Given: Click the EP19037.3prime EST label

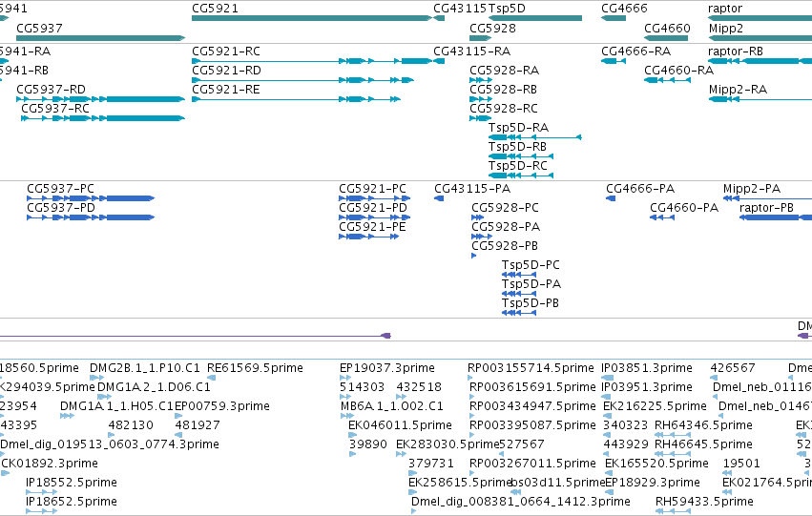Looking at the screenshot, I should [x=386, y=368].
